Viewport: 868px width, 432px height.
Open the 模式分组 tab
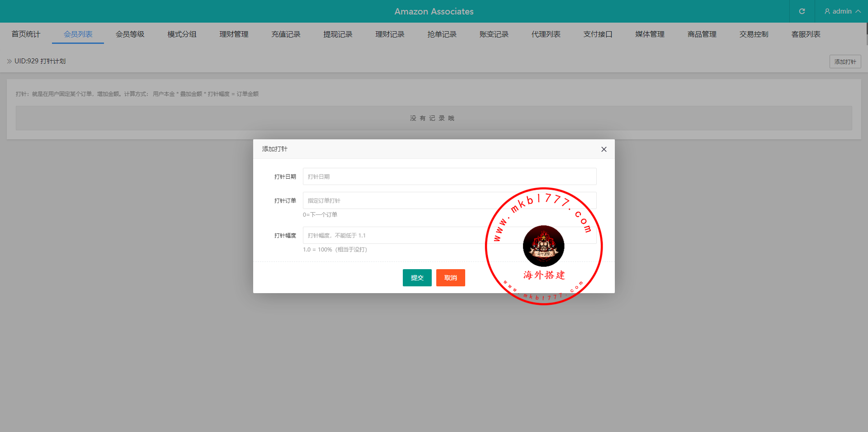click(x=182, y=34)
